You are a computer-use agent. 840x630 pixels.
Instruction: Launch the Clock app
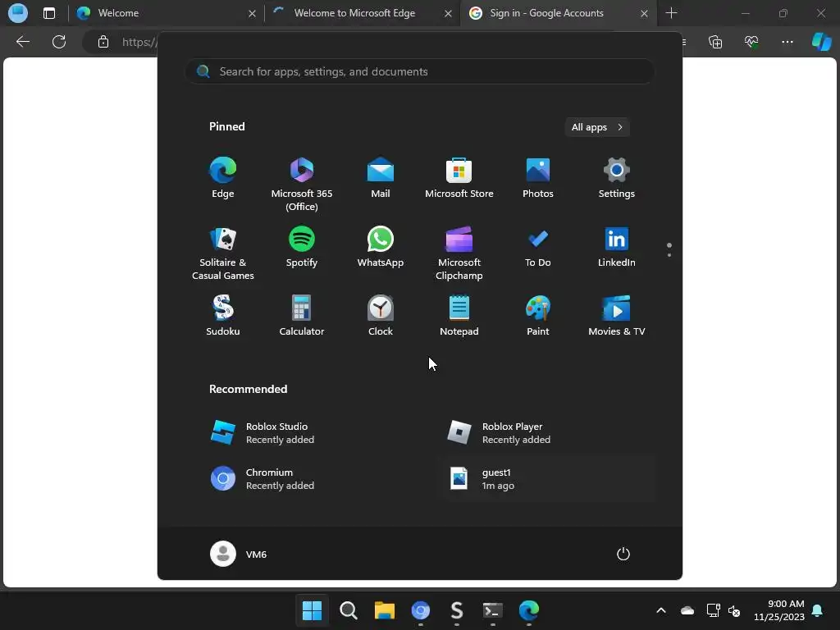click(381, 316)
